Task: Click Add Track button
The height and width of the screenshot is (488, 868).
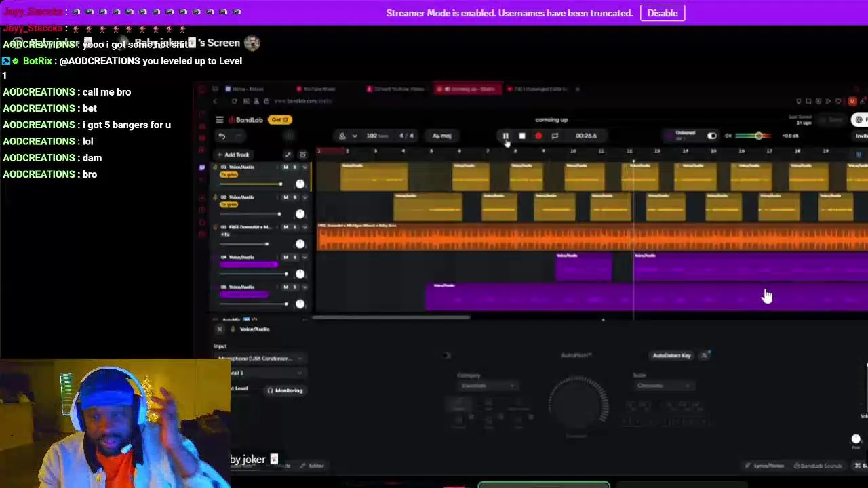Action: [233, 155]
